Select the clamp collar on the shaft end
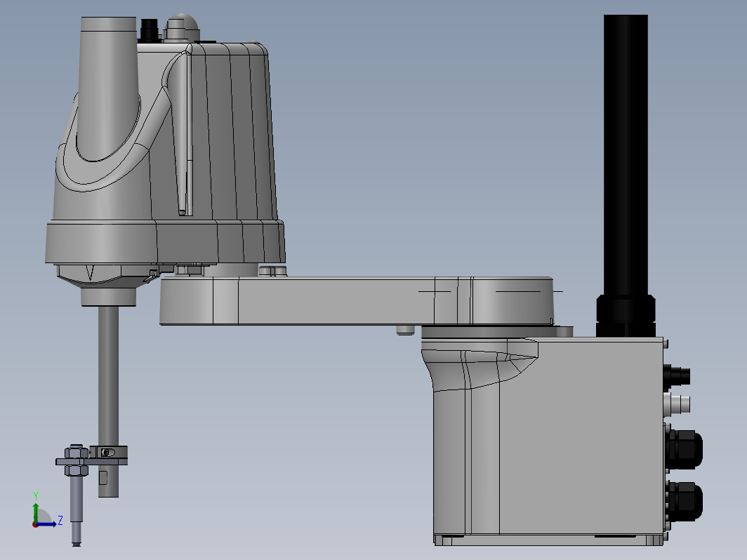The image size is (747, 560). (108, 452)
